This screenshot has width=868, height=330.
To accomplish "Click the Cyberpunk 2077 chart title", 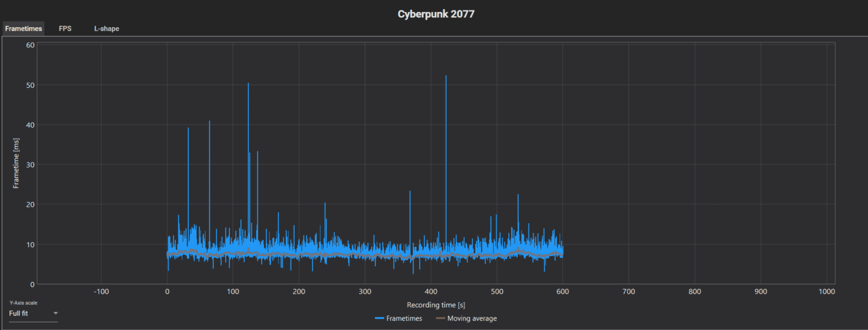I will point(436,14).
